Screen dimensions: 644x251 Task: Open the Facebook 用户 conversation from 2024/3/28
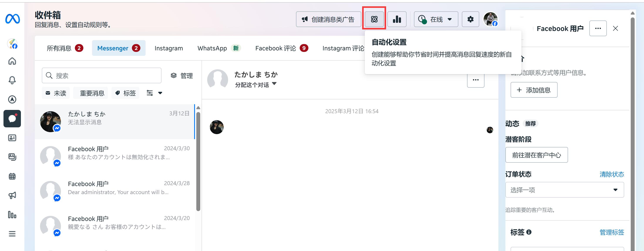click(x=114, y=191)
